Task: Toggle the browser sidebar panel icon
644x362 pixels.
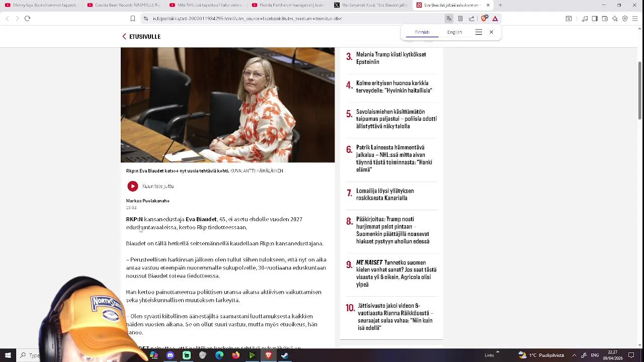Action: tap(595, 19)
